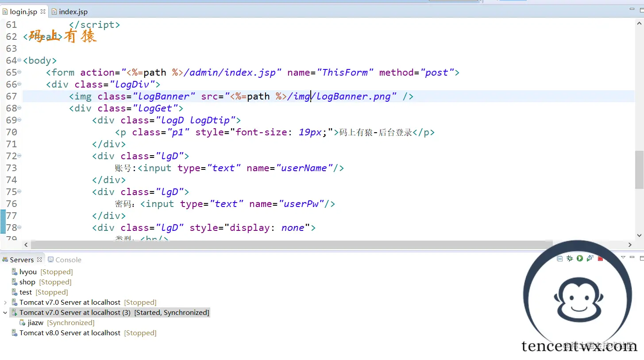
Task: Click the </script> closing tag on line 61
Action: (x=94, y=24)
